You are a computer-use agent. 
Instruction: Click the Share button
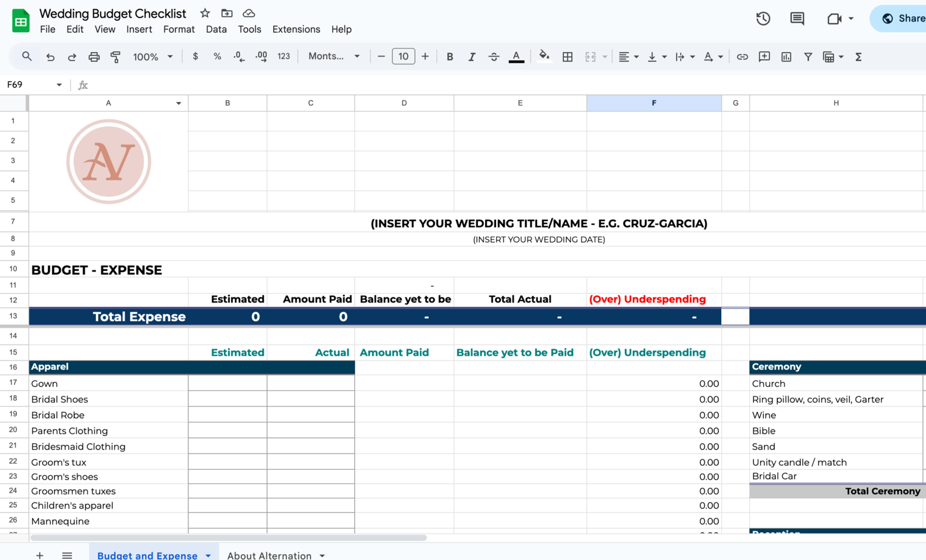click(904, 18)
